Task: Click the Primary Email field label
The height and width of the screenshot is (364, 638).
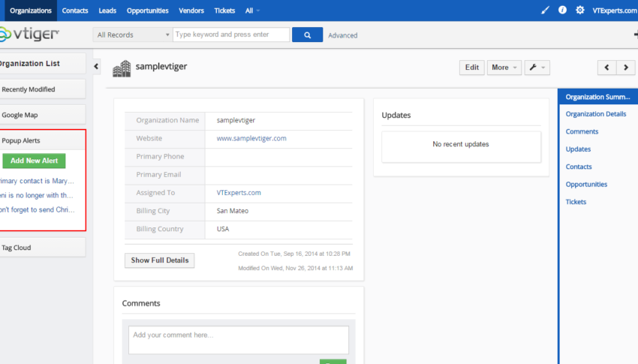Action: point(158,174)
